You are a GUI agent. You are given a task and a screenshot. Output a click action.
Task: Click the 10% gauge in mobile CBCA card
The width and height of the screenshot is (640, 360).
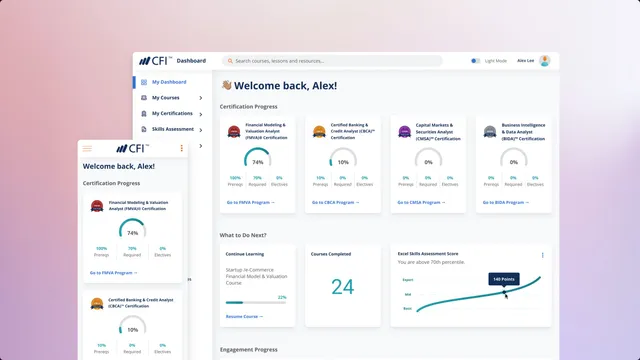pyautogui.click(x=132, y=325)
